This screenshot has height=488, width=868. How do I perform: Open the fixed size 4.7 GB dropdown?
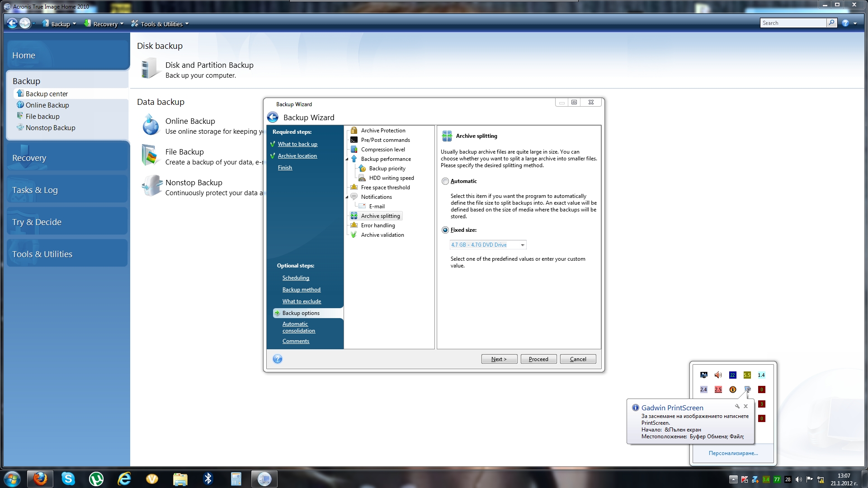click(523, 245)
